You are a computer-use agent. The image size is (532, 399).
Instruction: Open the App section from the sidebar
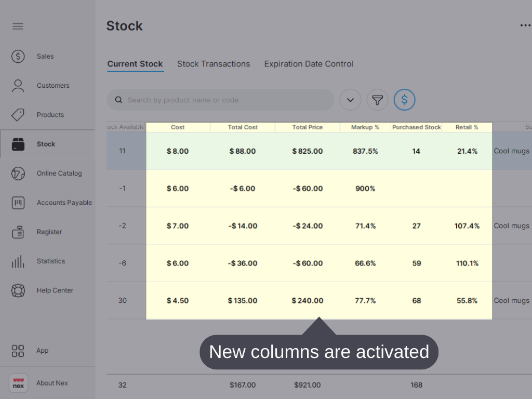pyautogui.click(x=18, y=351)
